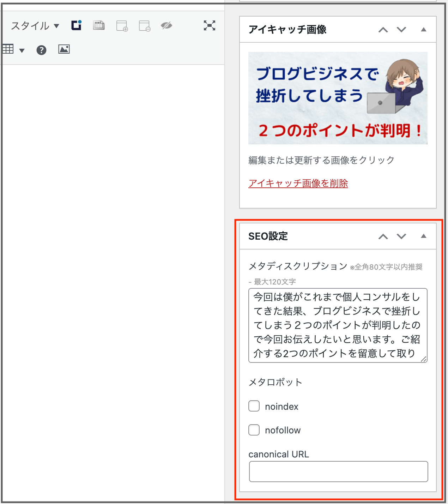Enable the noindex checkbox
Viewport: 448px width, 504px height.
coord(254,406)
